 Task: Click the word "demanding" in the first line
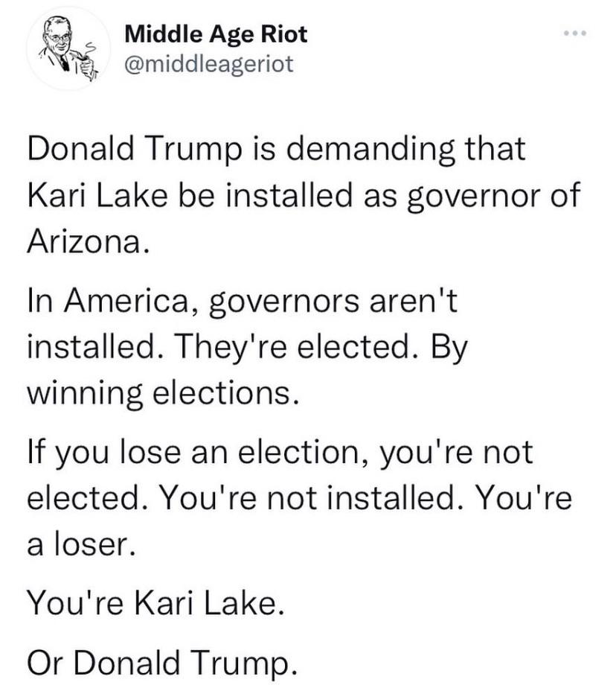tap(369, 150)
